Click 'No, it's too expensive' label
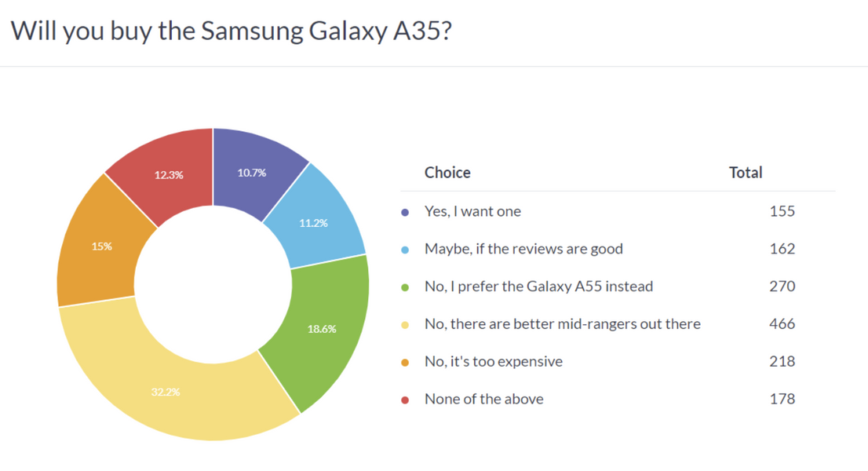 [494, 362]
